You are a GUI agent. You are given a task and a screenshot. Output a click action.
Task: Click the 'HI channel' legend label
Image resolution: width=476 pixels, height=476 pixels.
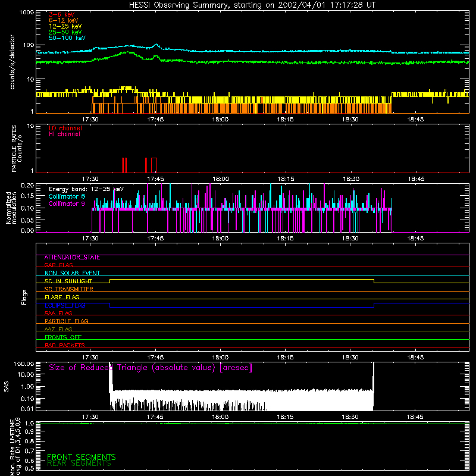click(x=64, y=134)
